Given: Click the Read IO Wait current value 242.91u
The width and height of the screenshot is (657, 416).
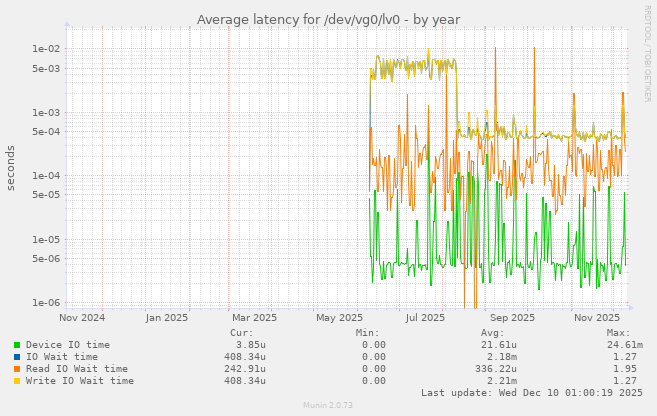Looking at the screenshot, I should tap(245, 369).
